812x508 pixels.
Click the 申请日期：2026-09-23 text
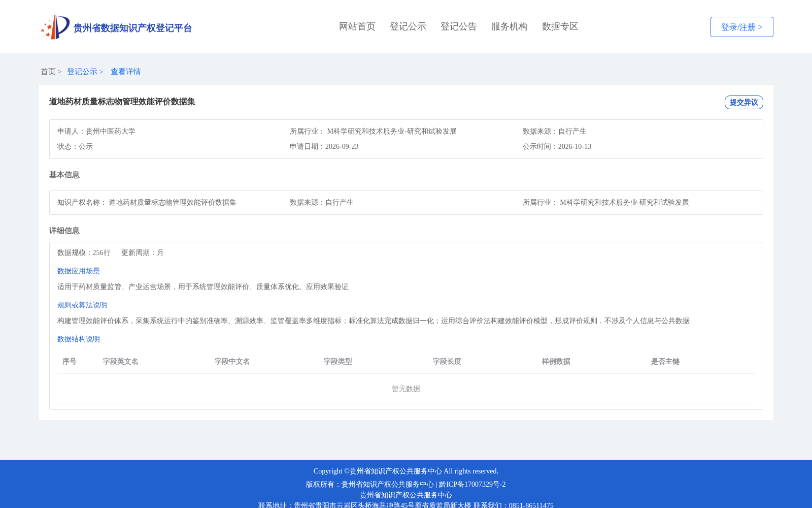324,146
